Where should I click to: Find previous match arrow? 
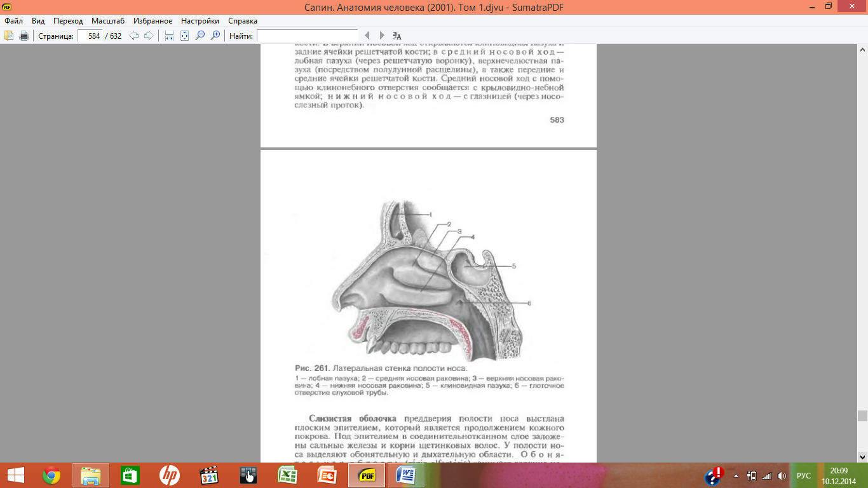coord(367,36)
